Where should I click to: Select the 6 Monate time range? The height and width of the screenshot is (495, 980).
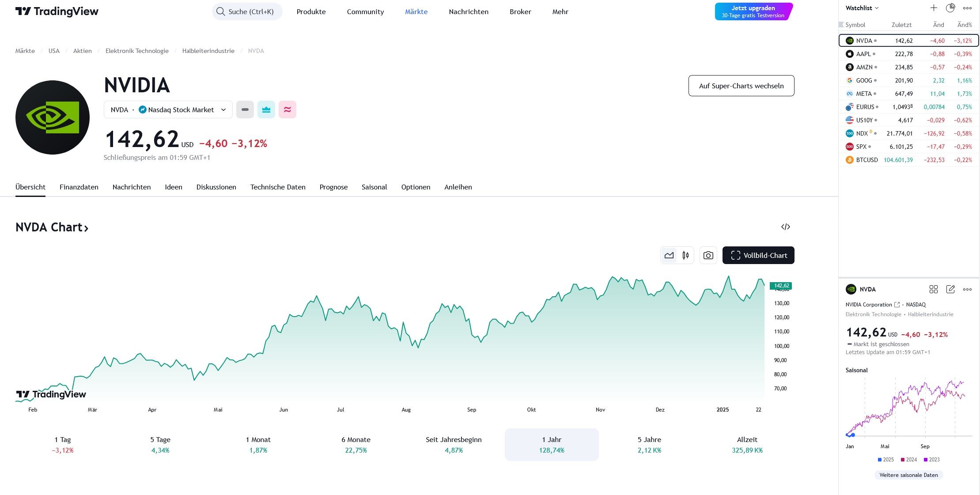(x=356, y=445)
